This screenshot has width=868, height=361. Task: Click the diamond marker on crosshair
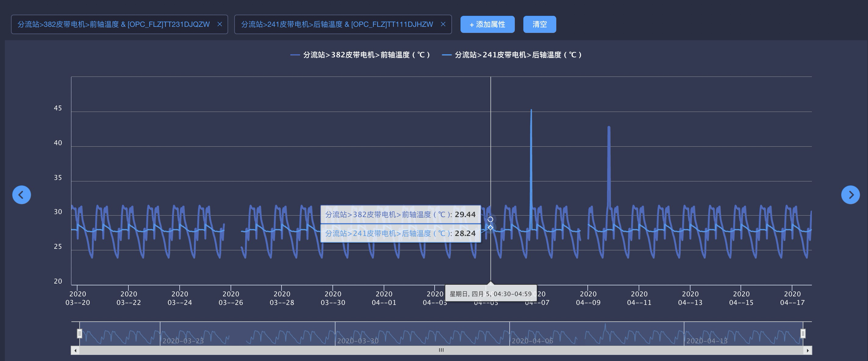491,228
